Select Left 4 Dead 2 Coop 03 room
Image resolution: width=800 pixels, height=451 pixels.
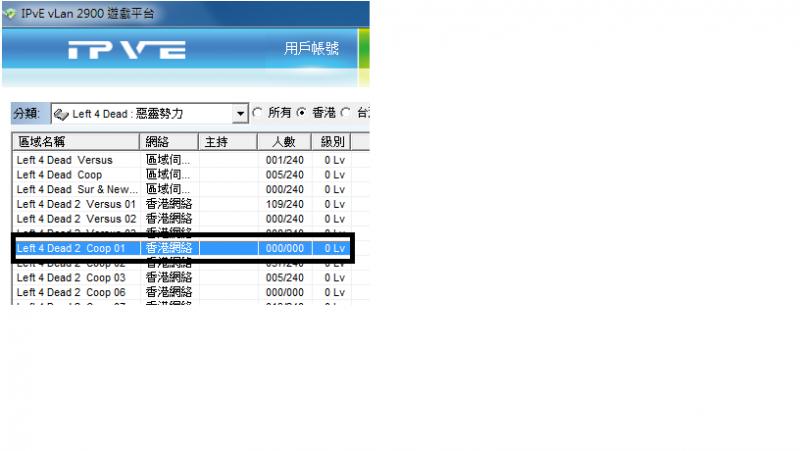(181, 278)
